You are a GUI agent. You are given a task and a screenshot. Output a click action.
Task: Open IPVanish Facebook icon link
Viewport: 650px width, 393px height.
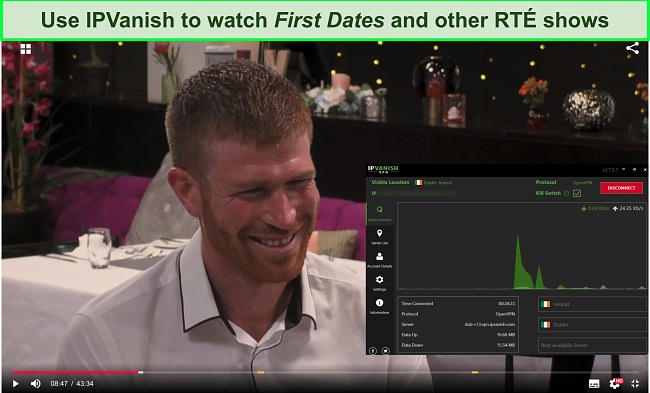coord(373,351)
